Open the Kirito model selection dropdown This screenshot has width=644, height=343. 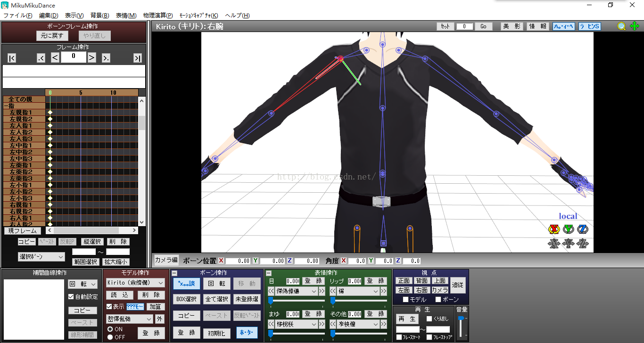pos(135,283)
